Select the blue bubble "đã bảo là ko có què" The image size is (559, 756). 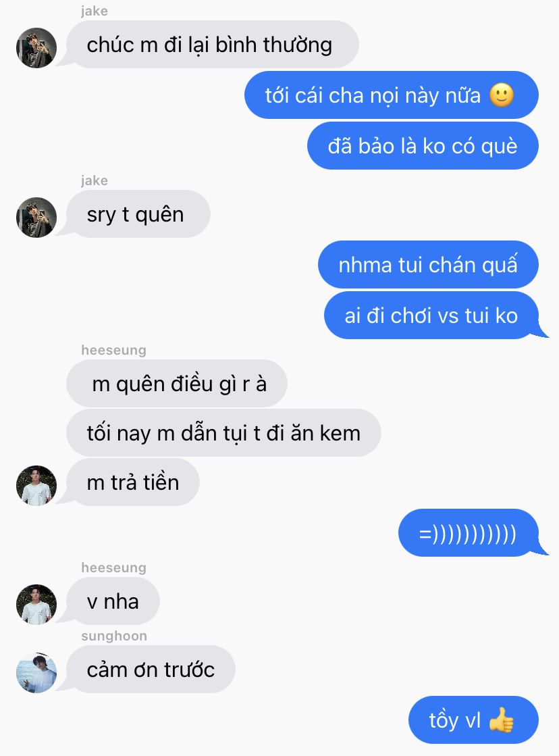coord(423,146)
